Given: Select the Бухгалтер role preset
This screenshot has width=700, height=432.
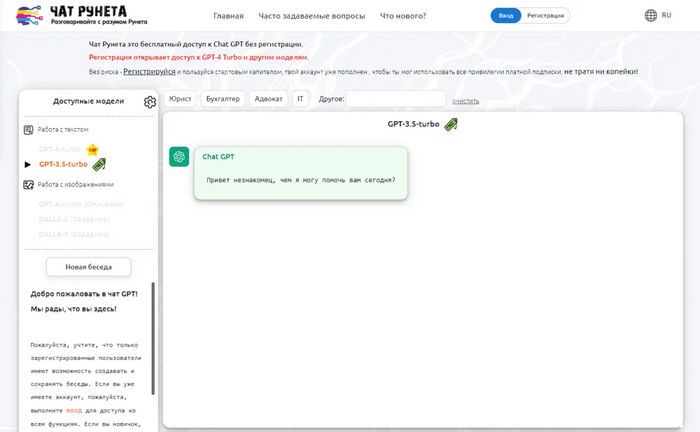Looking at the screenshot, I should (223, 99).
